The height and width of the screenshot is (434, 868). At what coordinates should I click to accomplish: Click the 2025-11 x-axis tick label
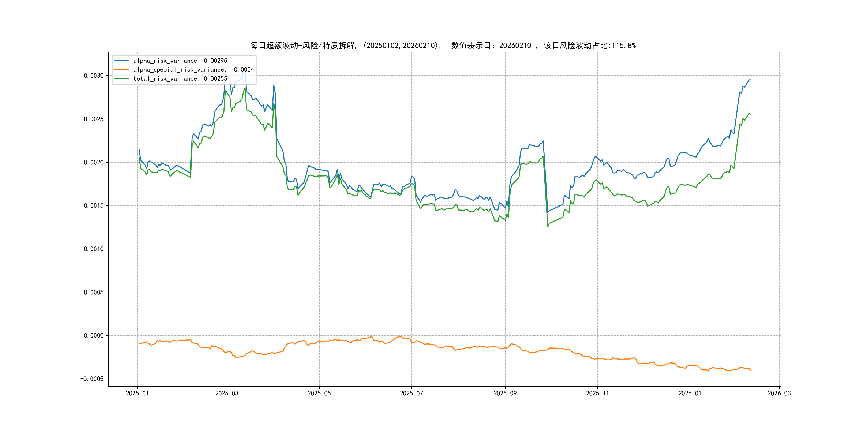click(x=597, y=393)
